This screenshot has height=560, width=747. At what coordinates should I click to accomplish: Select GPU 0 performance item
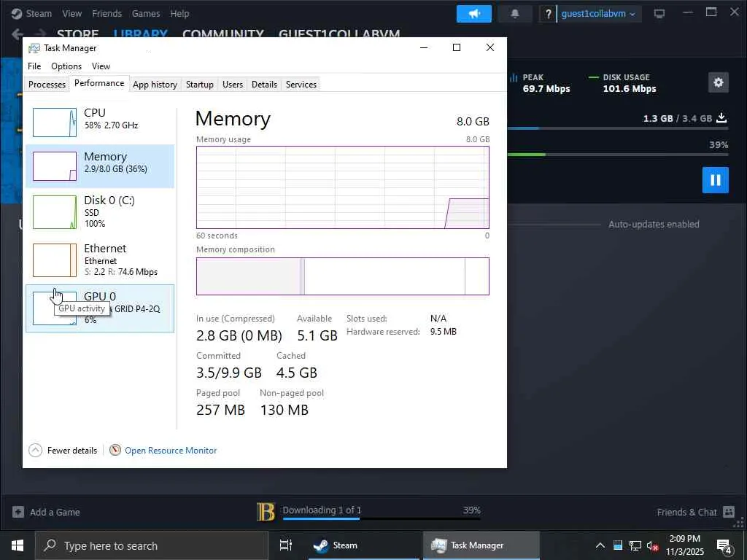point(100,308)
